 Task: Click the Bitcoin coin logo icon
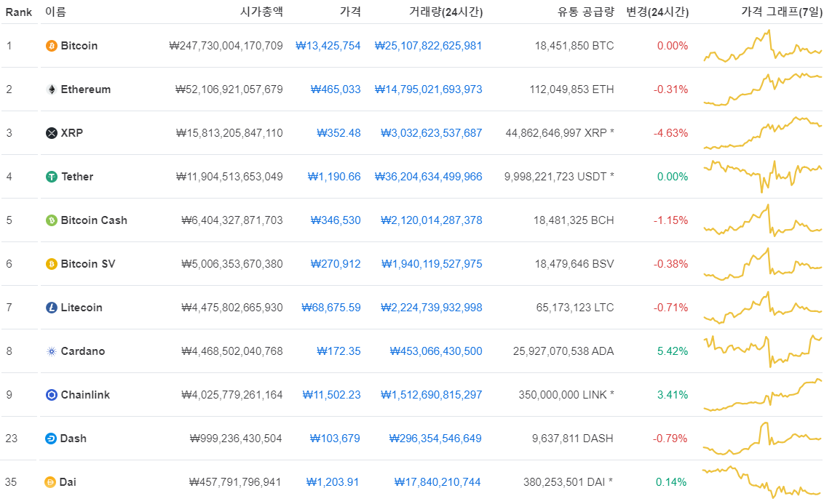[52, 47]
